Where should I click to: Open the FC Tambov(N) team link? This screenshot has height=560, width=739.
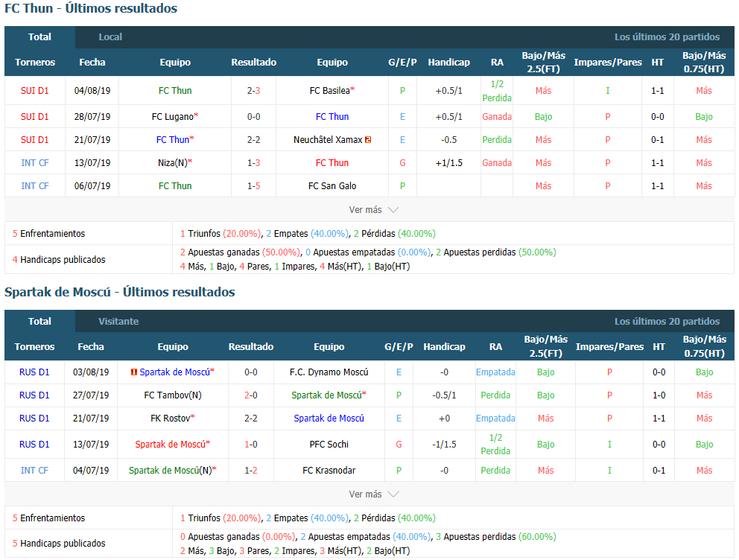coord(173,395)
